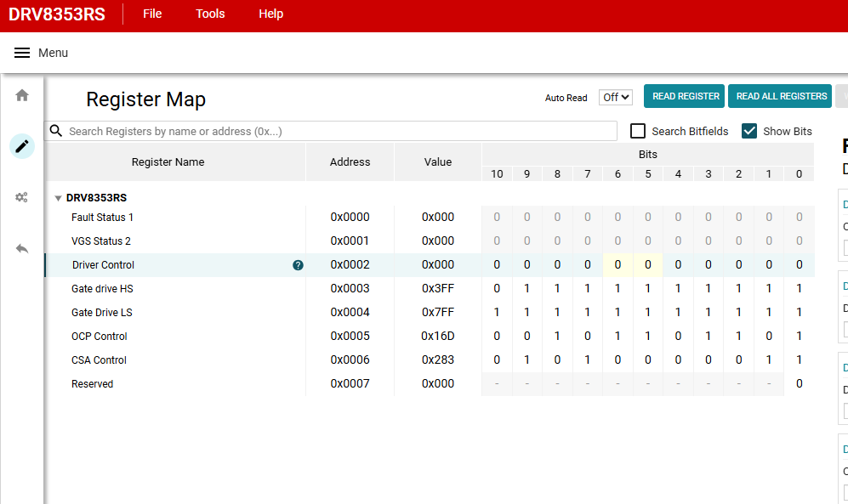Open the Tools menu
This screenshot has width=848, height=504.
tap(210, 14)
